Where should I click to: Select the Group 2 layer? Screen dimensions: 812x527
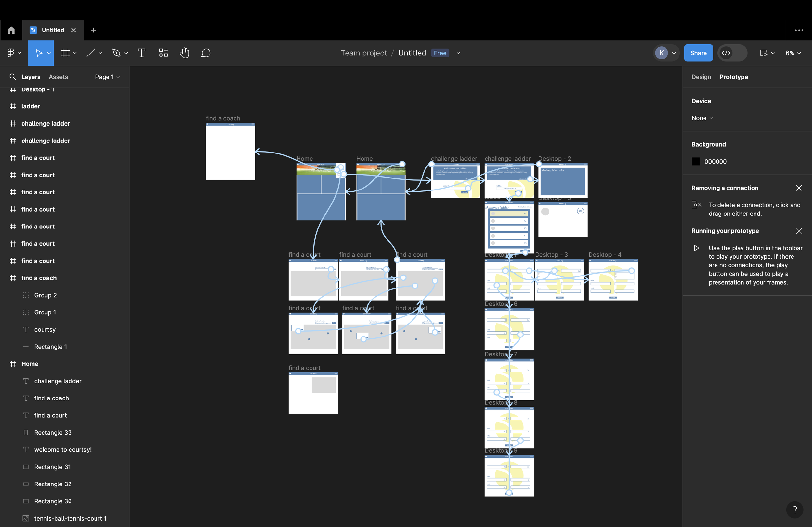tap(45, 295)
